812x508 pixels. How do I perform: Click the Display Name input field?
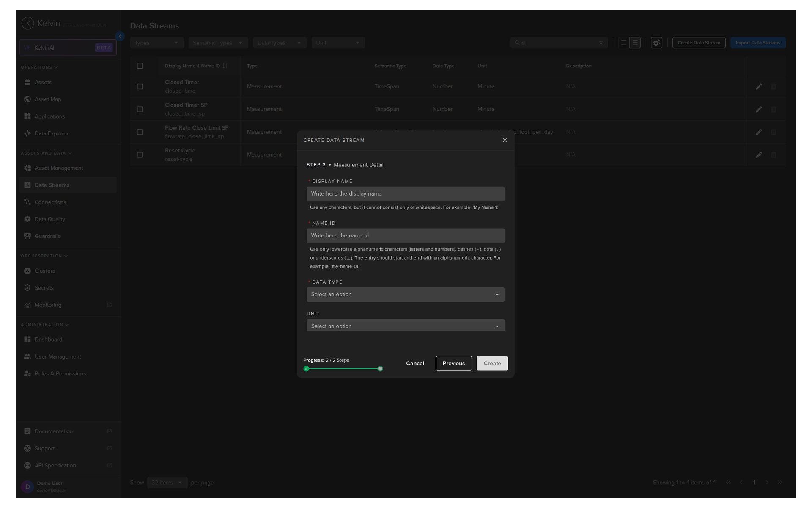[405, 194]
